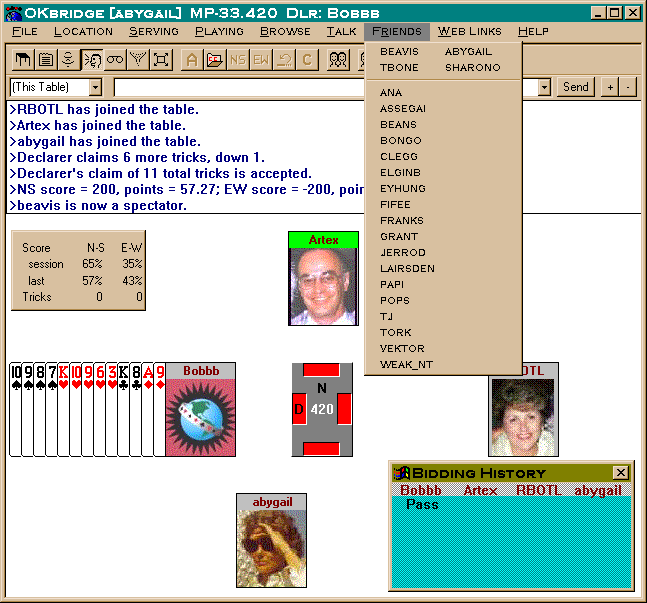Play the King of hearts card
Image resolution: width=647 pixels, height=603 pixels.
coord(64,409)
